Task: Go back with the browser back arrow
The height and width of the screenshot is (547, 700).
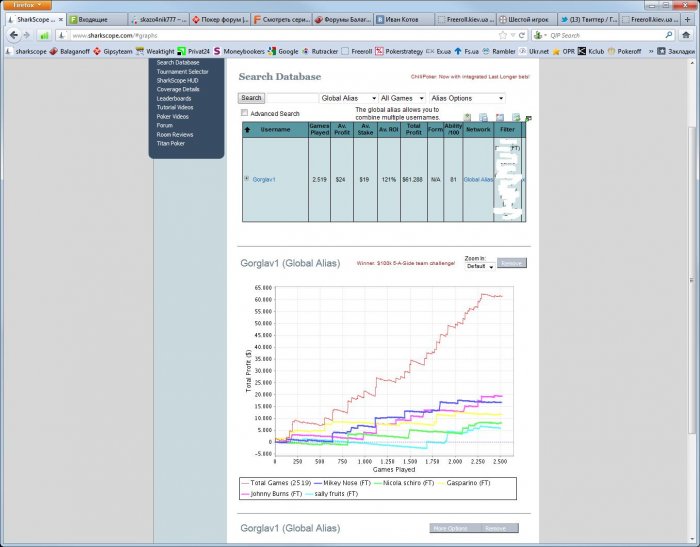Action: tap(14, 35)
